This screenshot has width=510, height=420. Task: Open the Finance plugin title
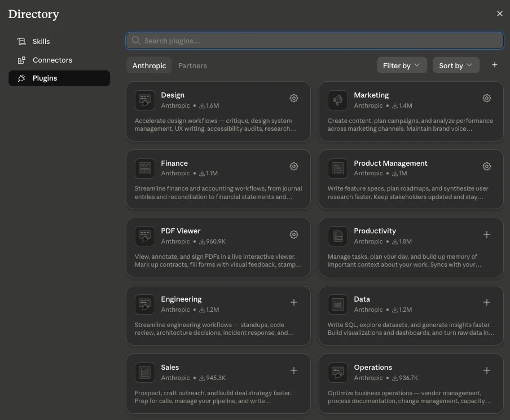(x=174, y=163)
